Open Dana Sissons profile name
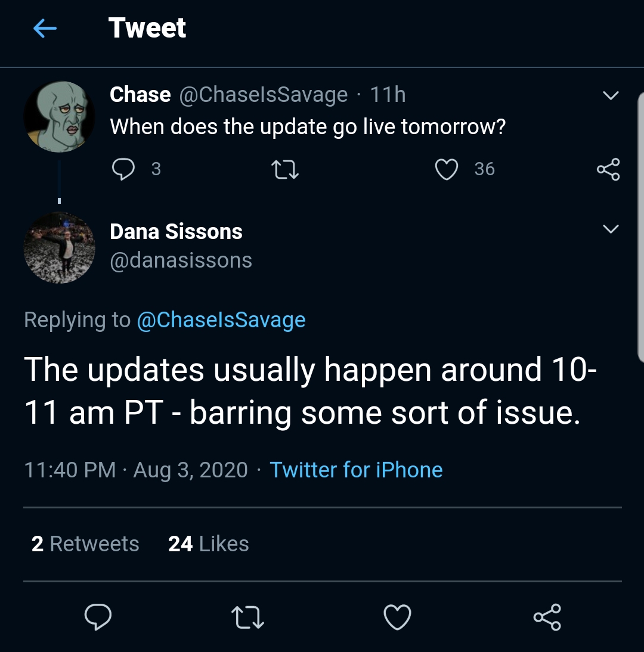 (176, 232)
